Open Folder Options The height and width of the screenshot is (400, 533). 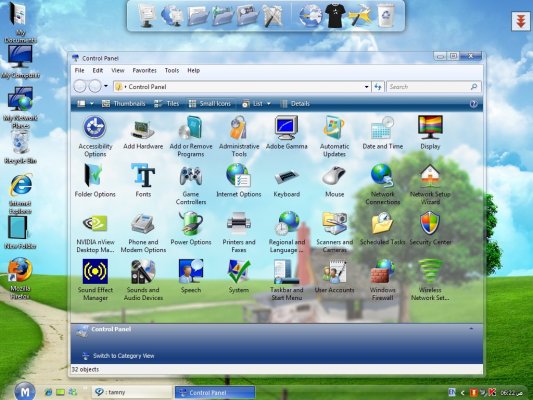pyautogui.click(x=95, y=181)
